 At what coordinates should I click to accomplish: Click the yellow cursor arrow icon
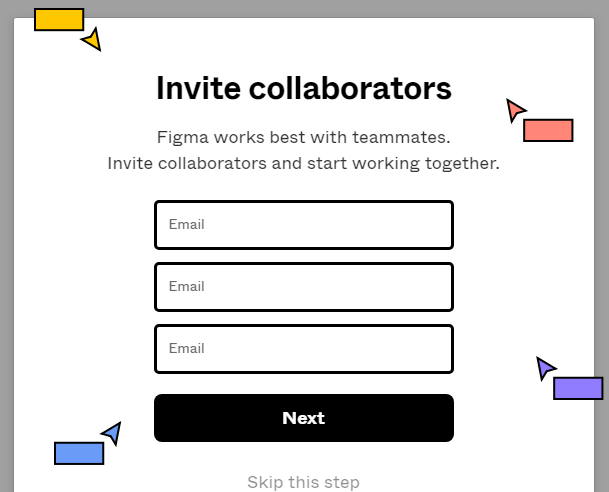tap(92, 40)
